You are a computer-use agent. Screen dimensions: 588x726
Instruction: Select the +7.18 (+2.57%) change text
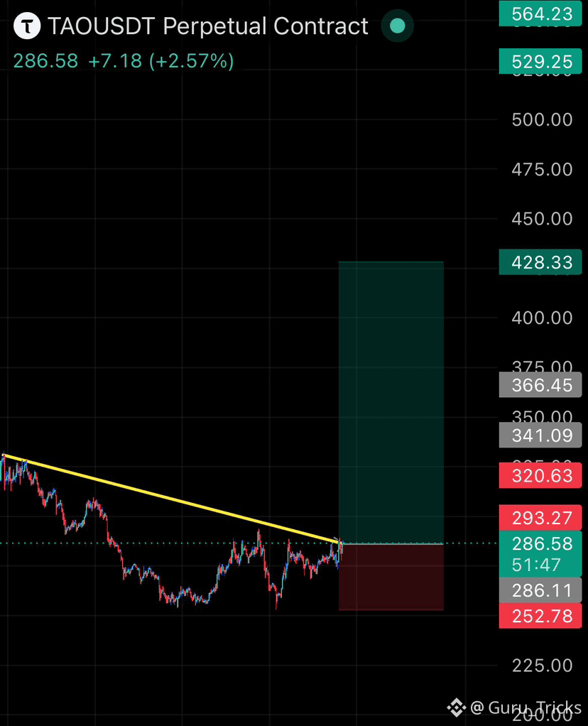[x=160, y=61]
